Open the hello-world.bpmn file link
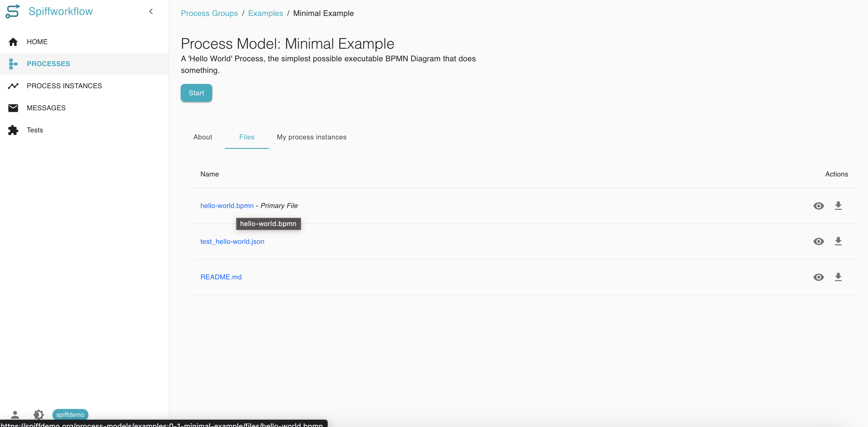The image size is (868, 427). [x=227, y=206]
